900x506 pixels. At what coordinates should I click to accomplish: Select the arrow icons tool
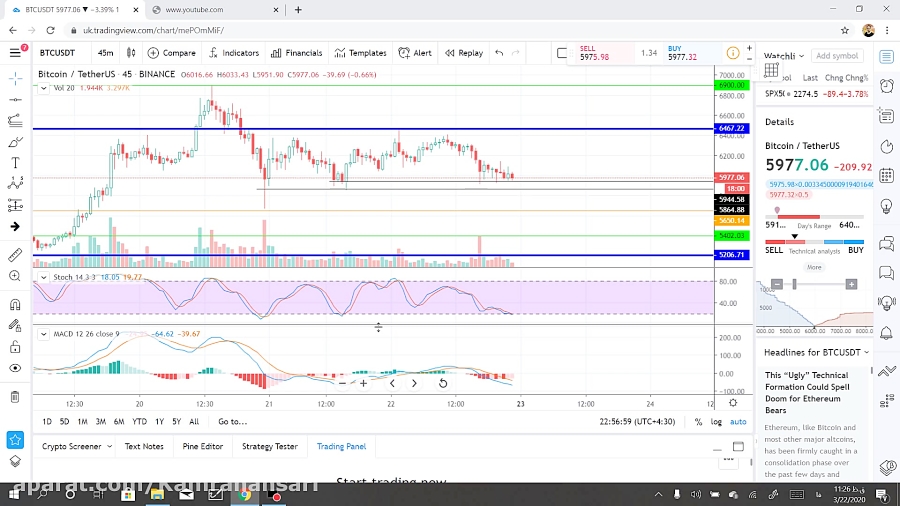(x=15, y=227)
